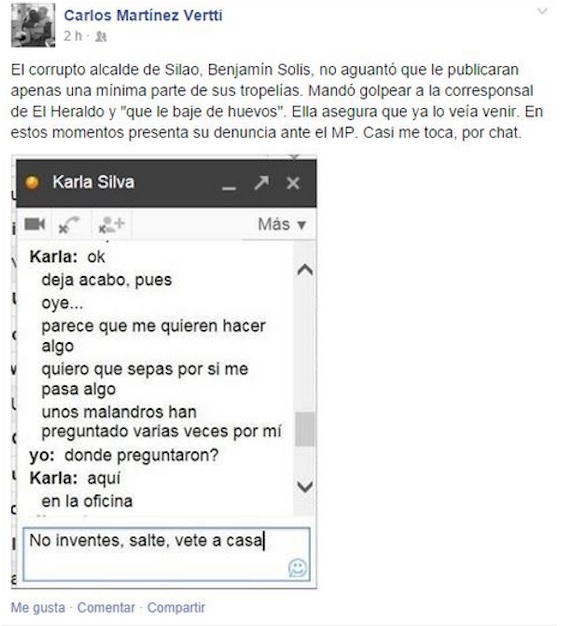Screen dimensions: 570x626
Task: Click the chat scrollbar thumb
Action: click(x=305, y=429)
